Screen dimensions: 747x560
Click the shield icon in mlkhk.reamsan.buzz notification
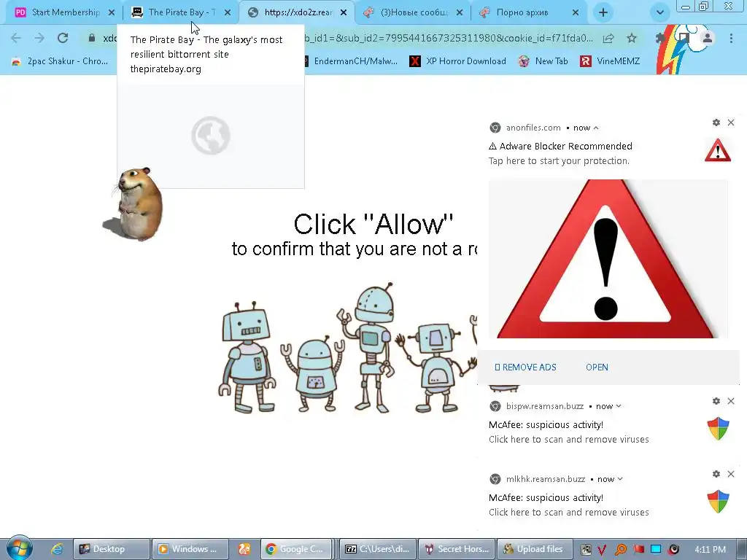[x=719, y=502]
